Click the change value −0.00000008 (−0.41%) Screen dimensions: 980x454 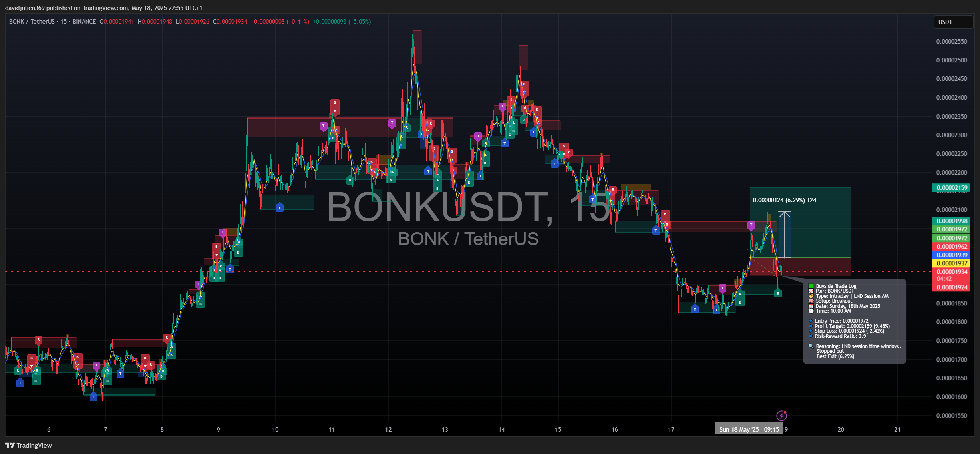(x=280, y=22)
